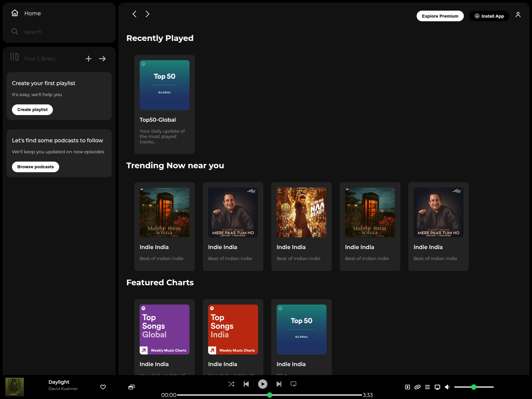Skip to previous track
This screenshot has width=532, height=399.
(246, 384)
